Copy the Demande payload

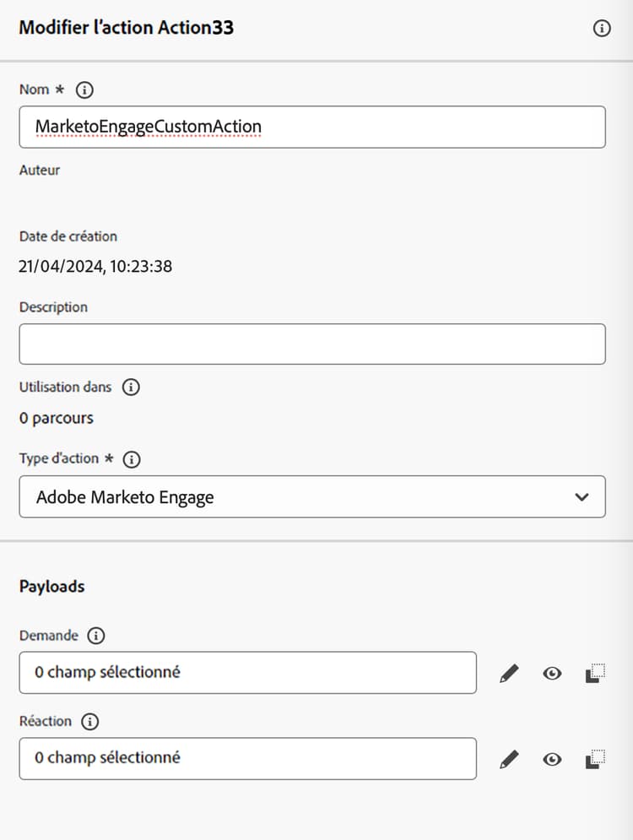595,674
